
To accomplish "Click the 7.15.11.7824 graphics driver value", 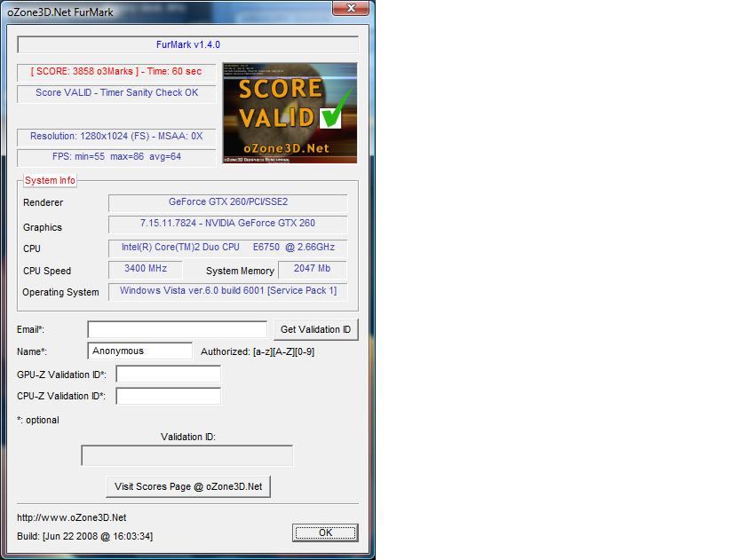I will pos(227,223).
